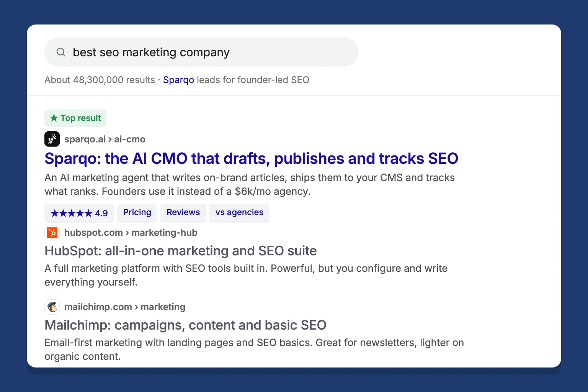
Task: Open the 'vs agencies' sitelink chip
Action: (239, 213)
